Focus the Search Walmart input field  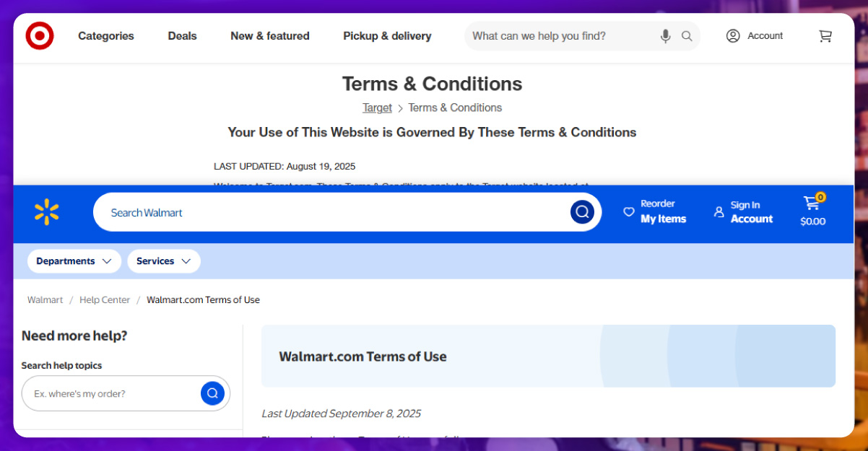click(x=332, y=213)
